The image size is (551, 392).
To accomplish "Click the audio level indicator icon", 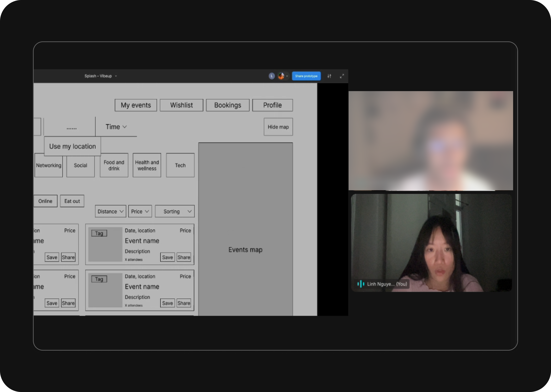I will click(x=361, y=284).
